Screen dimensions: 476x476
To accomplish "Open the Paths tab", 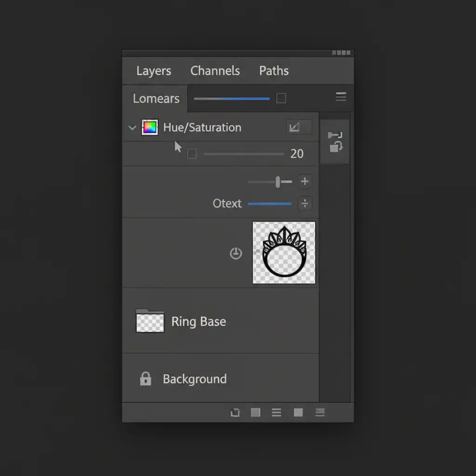I will (x=274, y=71).
